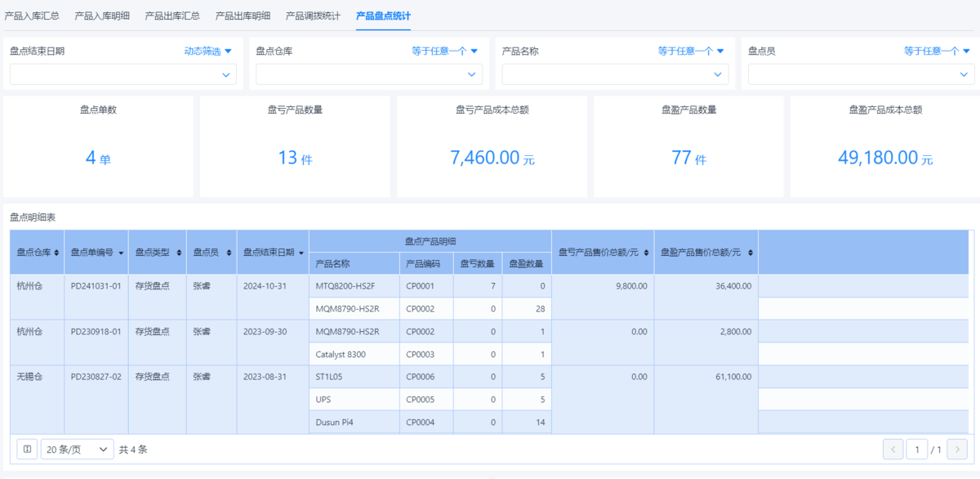Click the date cell 2023-08-31
Viewport: 980px width, 479px height.
click(x=265, y=377)
